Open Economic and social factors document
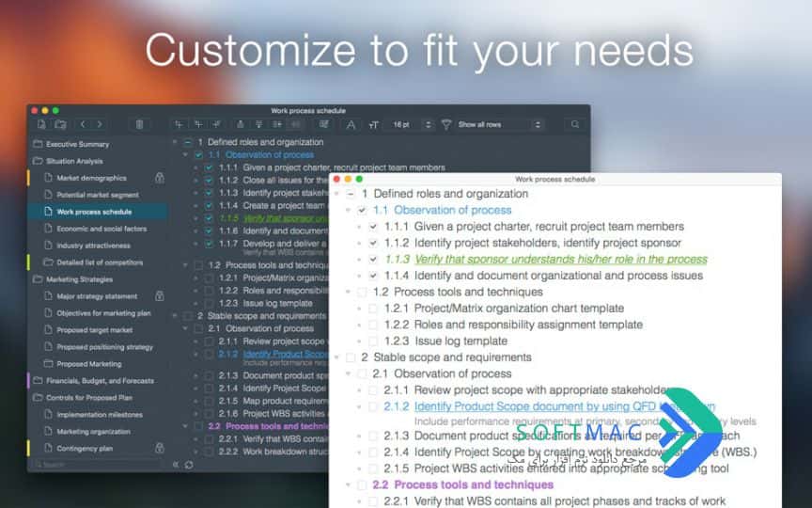The width and height of the screenshot is (812, 508). pyautogui.click(x=101, y=229)
